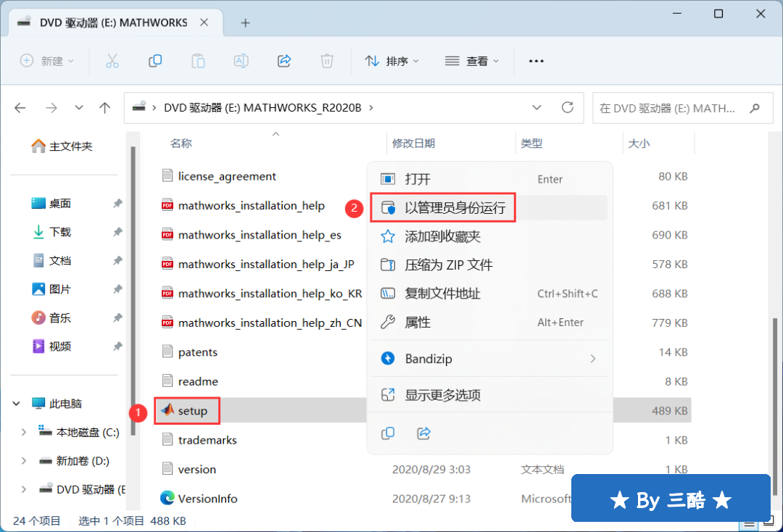Viewport: 783px width, 532px height.
Task: Select the VersionInfo Edge file
Action: [198, 499]
